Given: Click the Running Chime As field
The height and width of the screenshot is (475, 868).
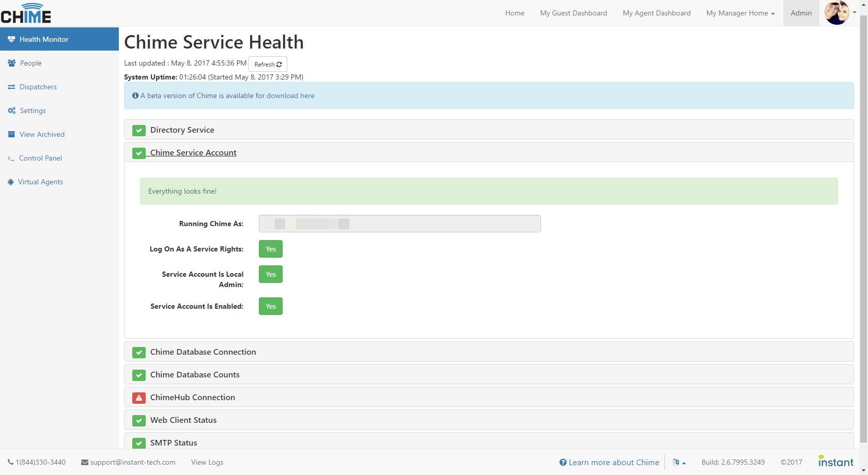Looking at the screenshot, I should (x=400, y=224).
